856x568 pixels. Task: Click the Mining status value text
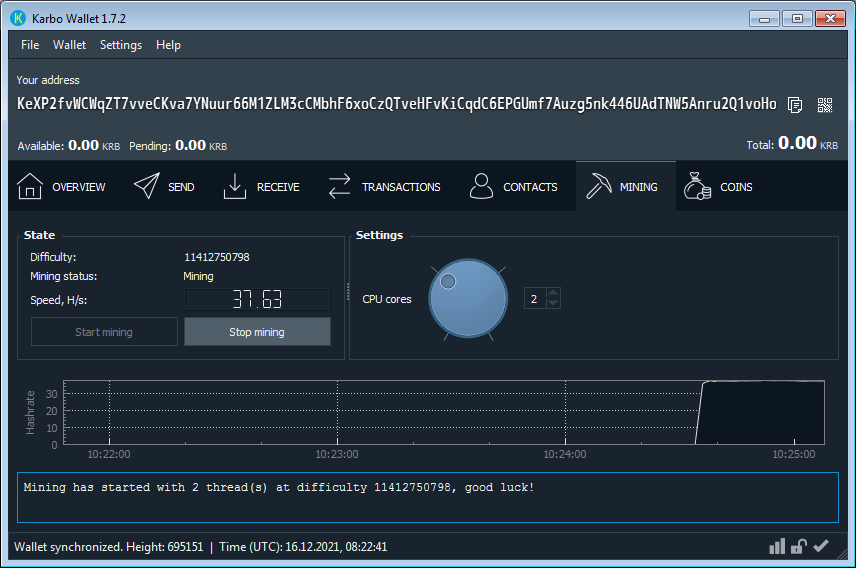pyautogui.click(x=198, y=276)
